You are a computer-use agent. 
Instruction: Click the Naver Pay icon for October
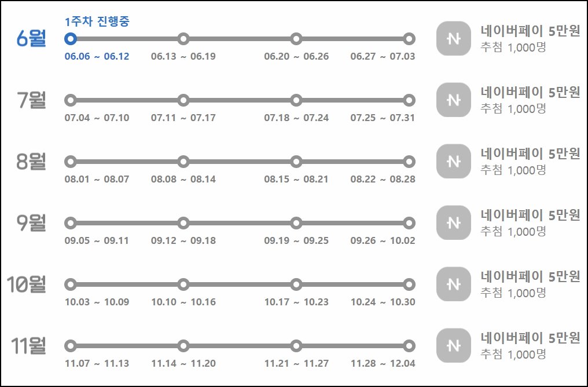[452, 284]
